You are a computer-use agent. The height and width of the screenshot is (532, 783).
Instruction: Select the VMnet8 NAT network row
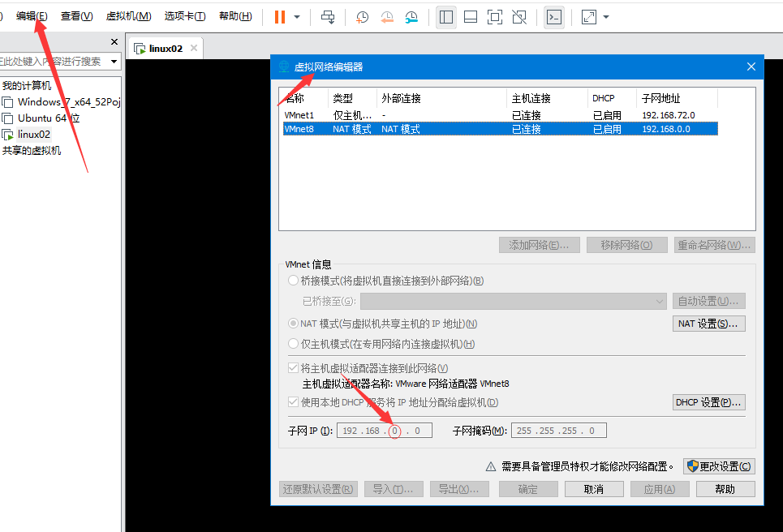pyautogui.click(x=501, y=129)
